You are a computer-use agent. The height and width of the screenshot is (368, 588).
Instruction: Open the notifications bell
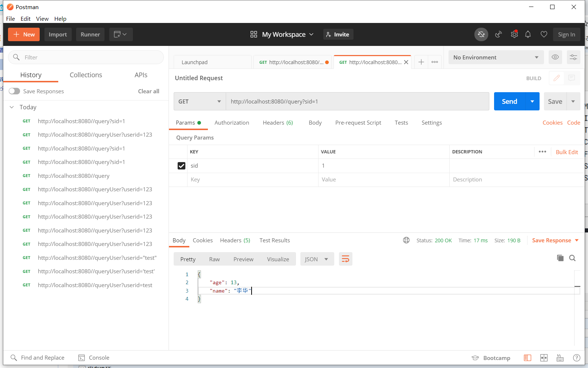(528, 34)
